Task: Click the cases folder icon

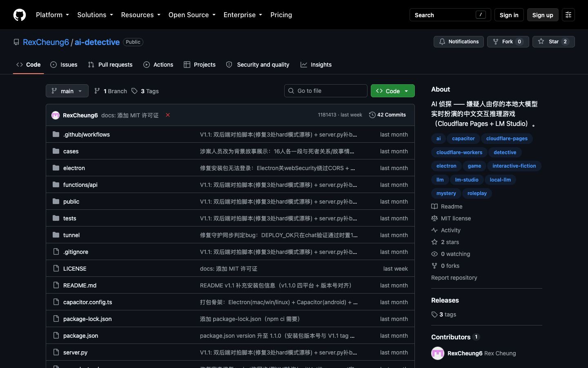Action: (56, 151)
